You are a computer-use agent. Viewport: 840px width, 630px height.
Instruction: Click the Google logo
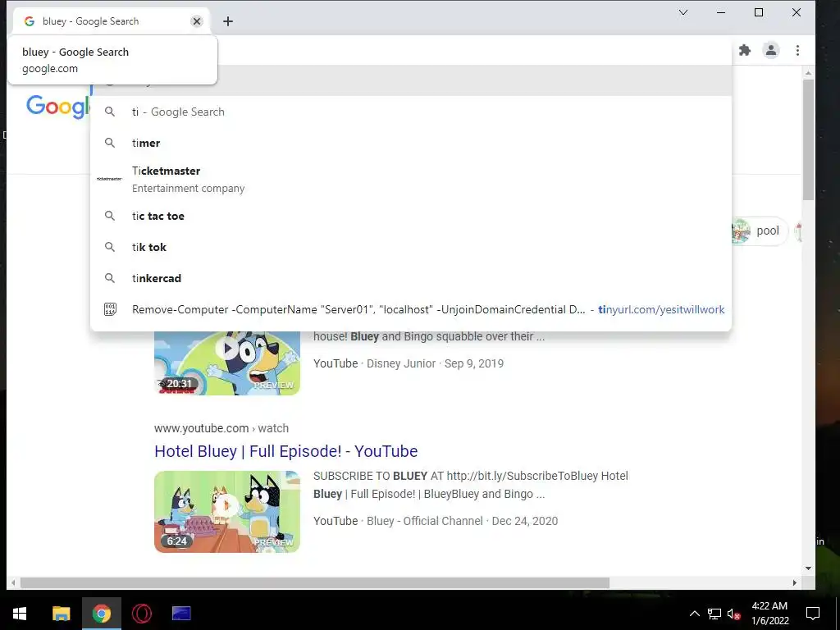coord(58,106)
